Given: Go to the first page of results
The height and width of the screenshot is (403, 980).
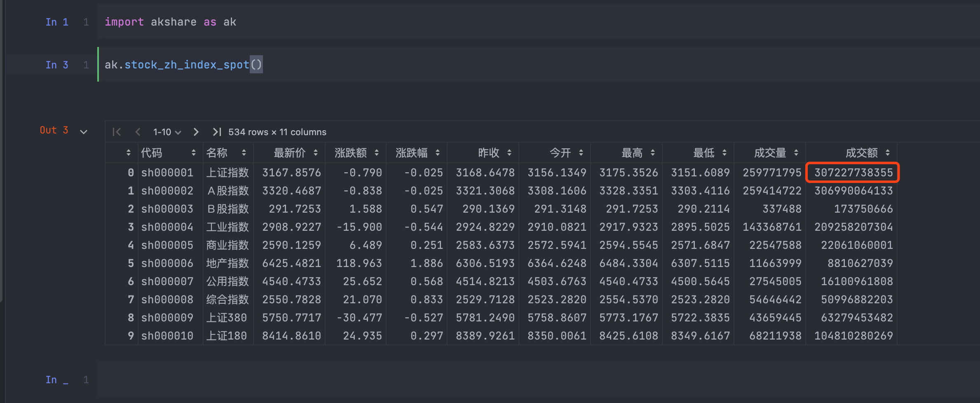Looking at the screenshot, I should click(x=117, y=132).
